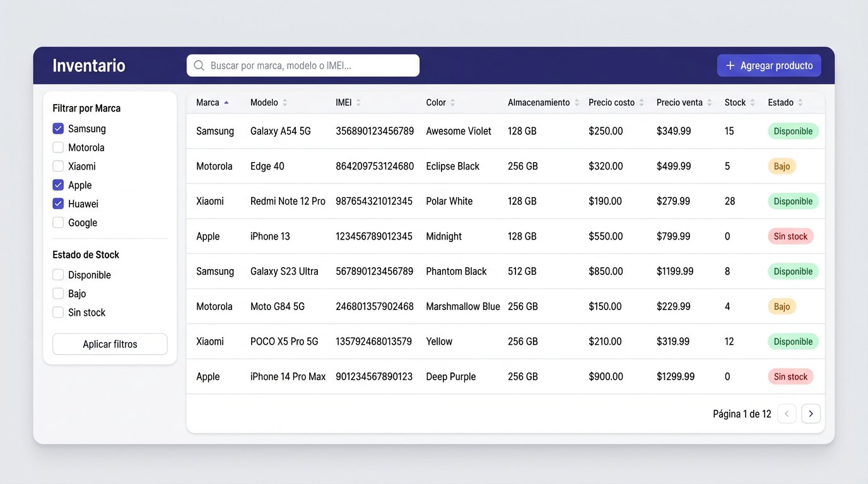Screen dimensions: 868x484
Task: Click the Sin stock badge for iPhone 13
Action: [790, 236]
